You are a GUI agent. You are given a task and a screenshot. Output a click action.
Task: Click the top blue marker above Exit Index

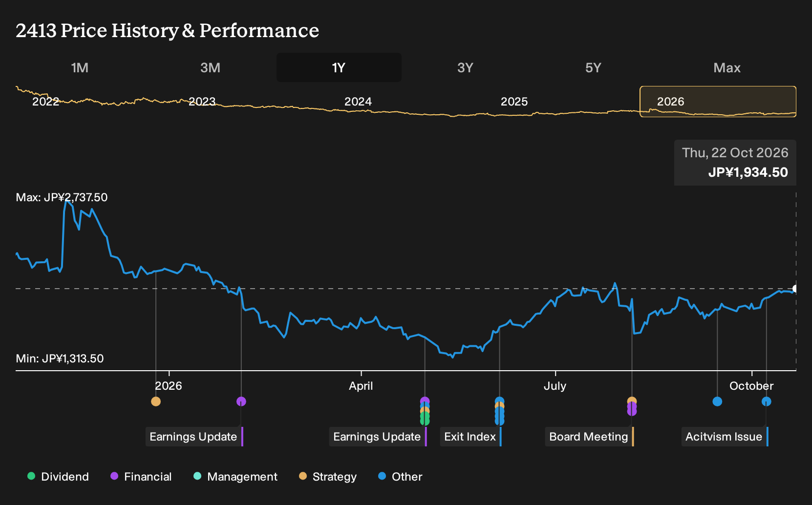click(x=499, y=401)
